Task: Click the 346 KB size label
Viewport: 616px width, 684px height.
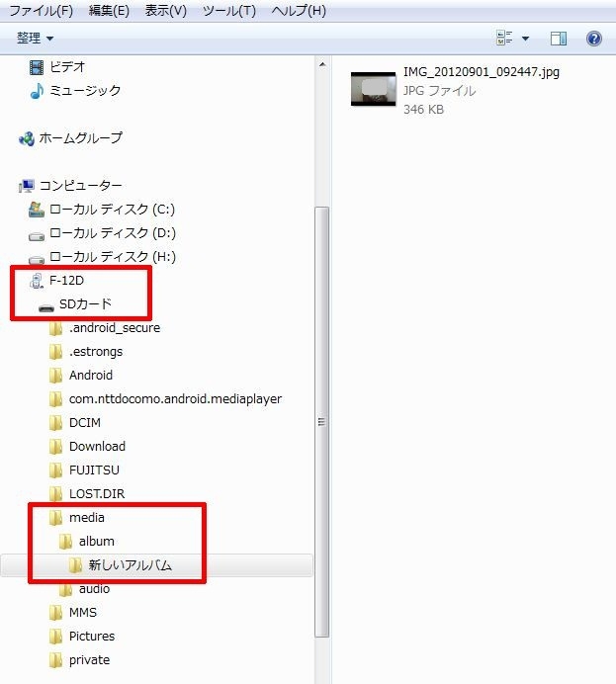Action: pos(423,110)
